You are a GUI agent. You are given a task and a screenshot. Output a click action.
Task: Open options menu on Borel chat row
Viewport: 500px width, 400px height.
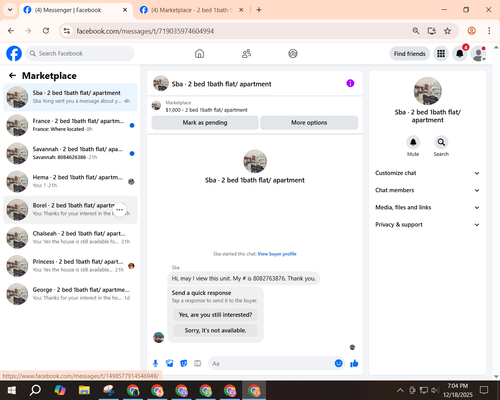click(x=120, y=210)
